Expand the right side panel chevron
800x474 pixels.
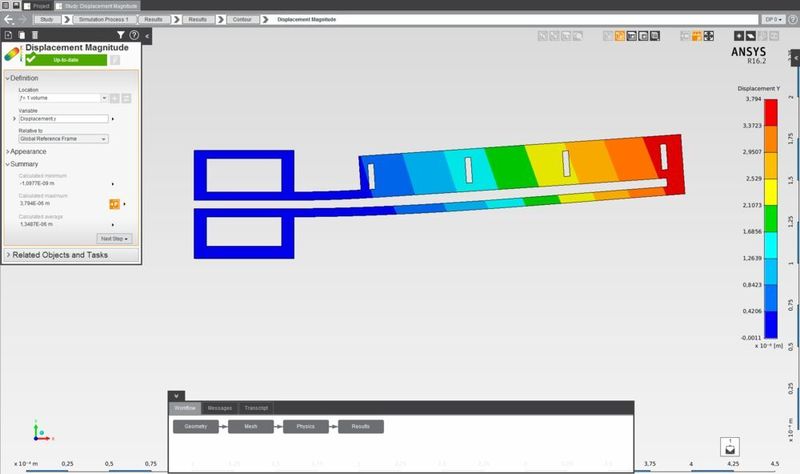[x=795, y=58]
